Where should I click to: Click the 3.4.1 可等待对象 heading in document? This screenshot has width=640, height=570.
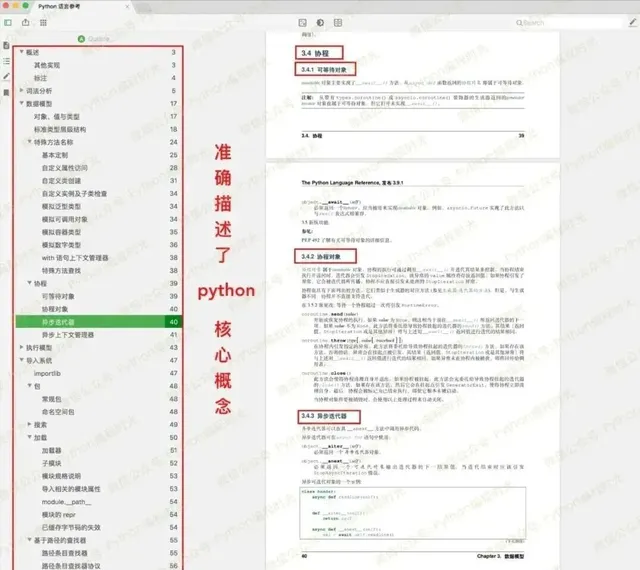point(324,70)
